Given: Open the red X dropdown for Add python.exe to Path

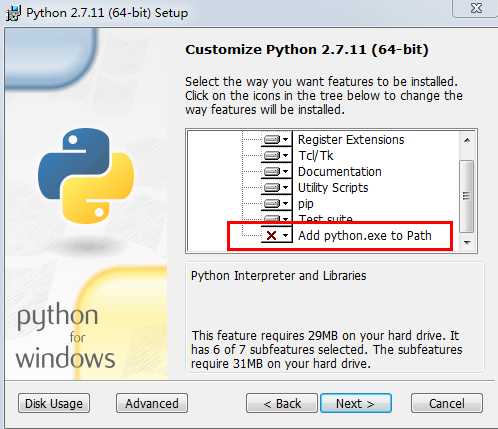Looking at the screenshot, I should (x=276, y=235).
